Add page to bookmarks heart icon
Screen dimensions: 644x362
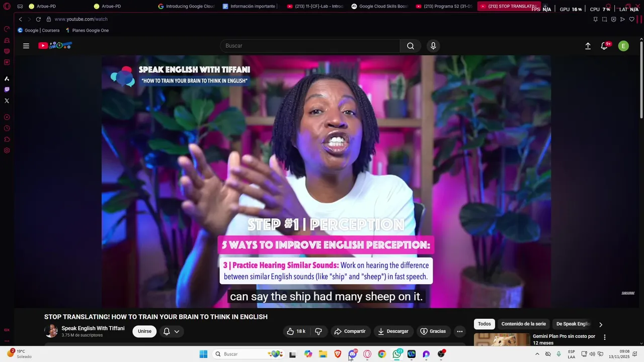(631, 19)
